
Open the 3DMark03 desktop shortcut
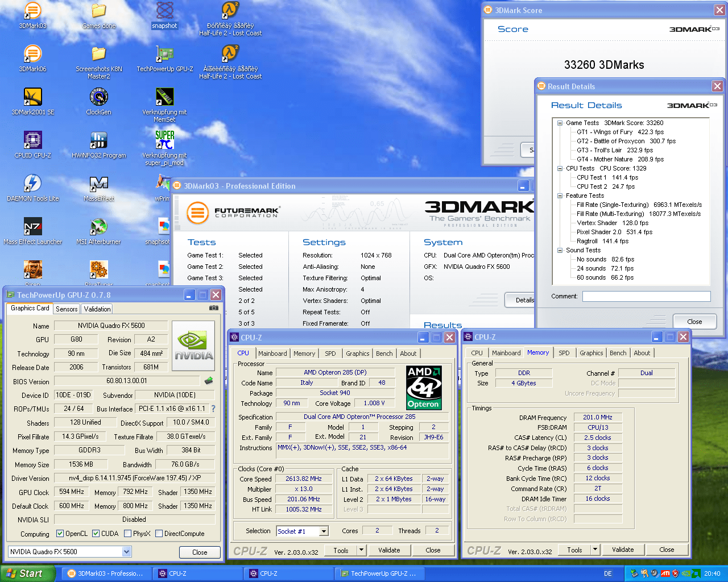point(32,15)
